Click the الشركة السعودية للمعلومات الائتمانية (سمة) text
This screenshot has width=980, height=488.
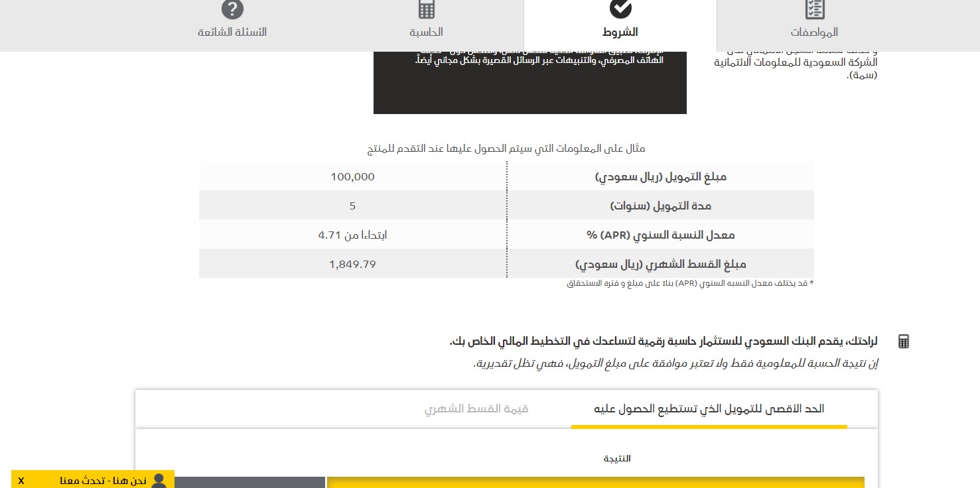[x=796, y=68]
